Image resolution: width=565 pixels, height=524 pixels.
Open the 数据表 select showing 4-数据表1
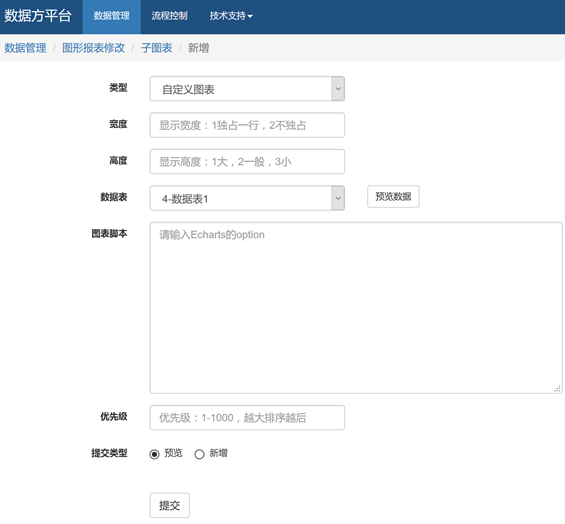tap(247, 198)
